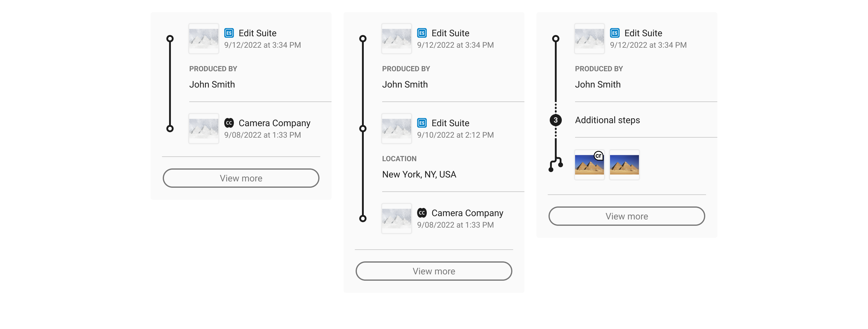
Task: Click New York, NY, USA location text
Action: pos(419,174)
